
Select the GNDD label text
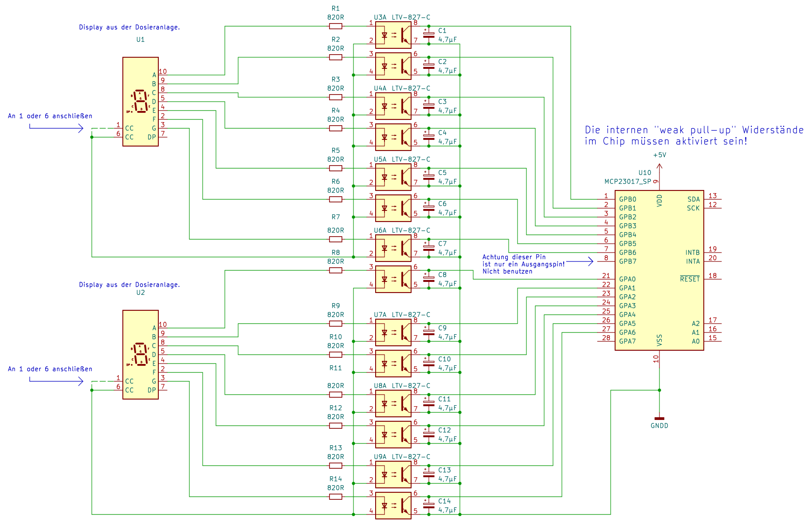tap(659, 426)
